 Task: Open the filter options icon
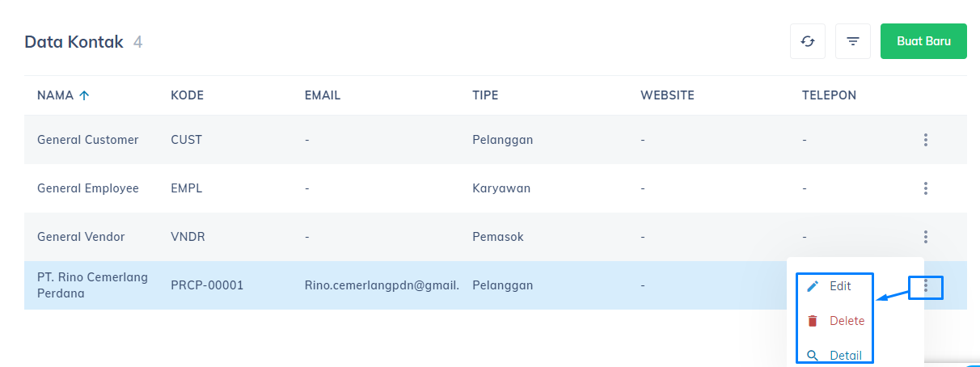coord(852,41)
